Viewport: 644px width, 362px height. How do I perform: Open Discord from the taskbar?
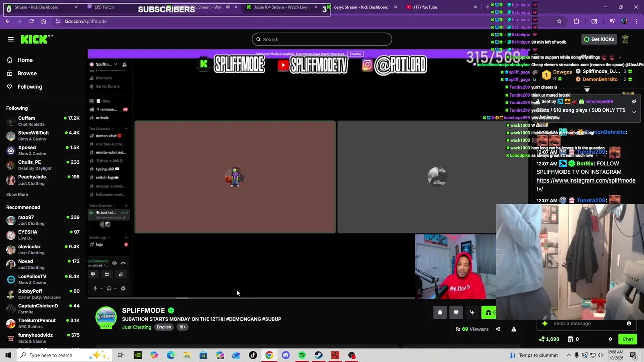pyautogui.click(x=286, y=355)
